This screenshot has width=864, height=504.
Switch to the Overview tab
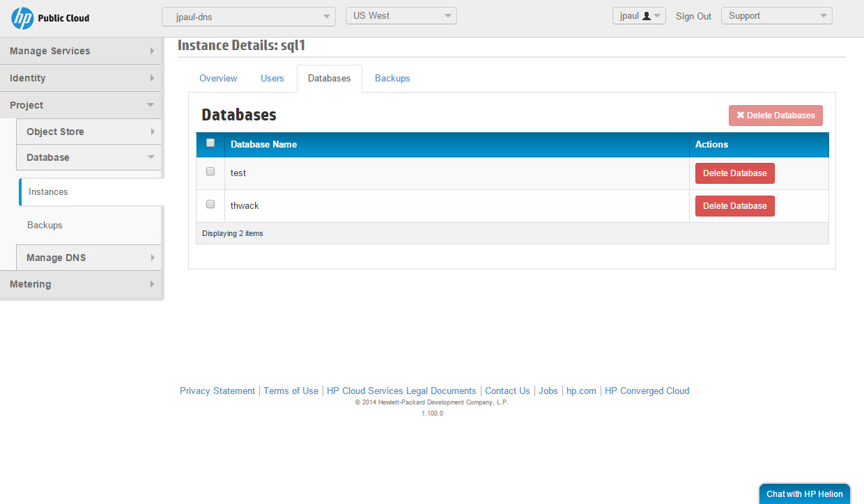tap(218, 79)
